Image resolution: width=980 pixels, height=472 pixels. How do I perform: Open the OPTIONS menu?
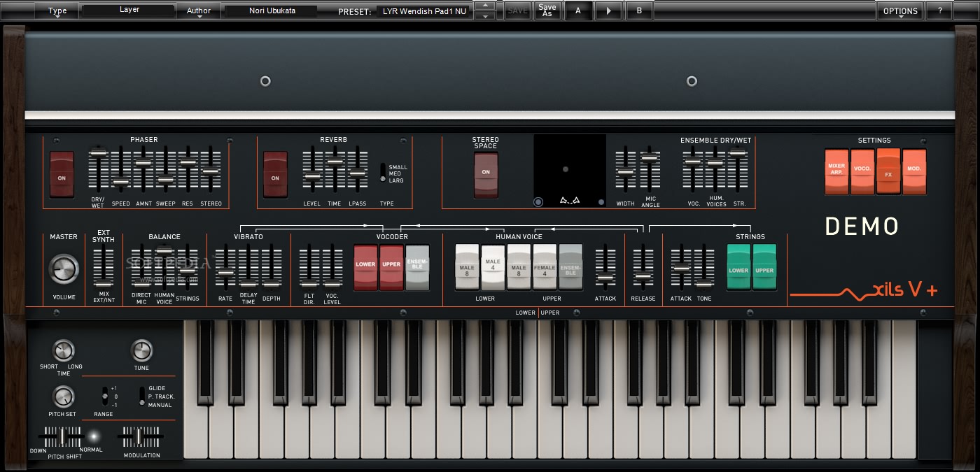point(900,10)
